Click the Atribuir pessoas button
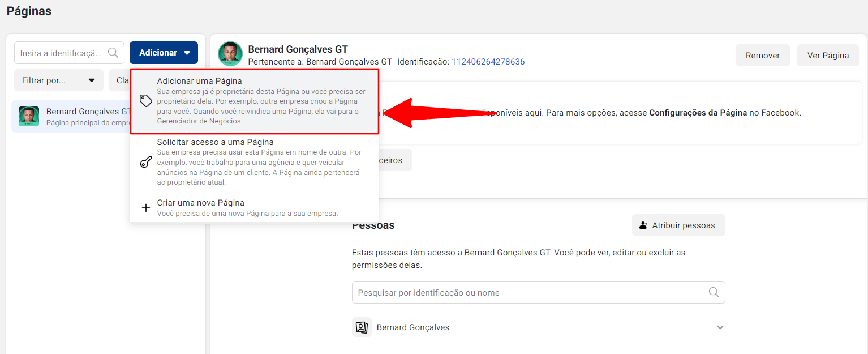Screen dimensions: 868x354 (x=678, y=225)
